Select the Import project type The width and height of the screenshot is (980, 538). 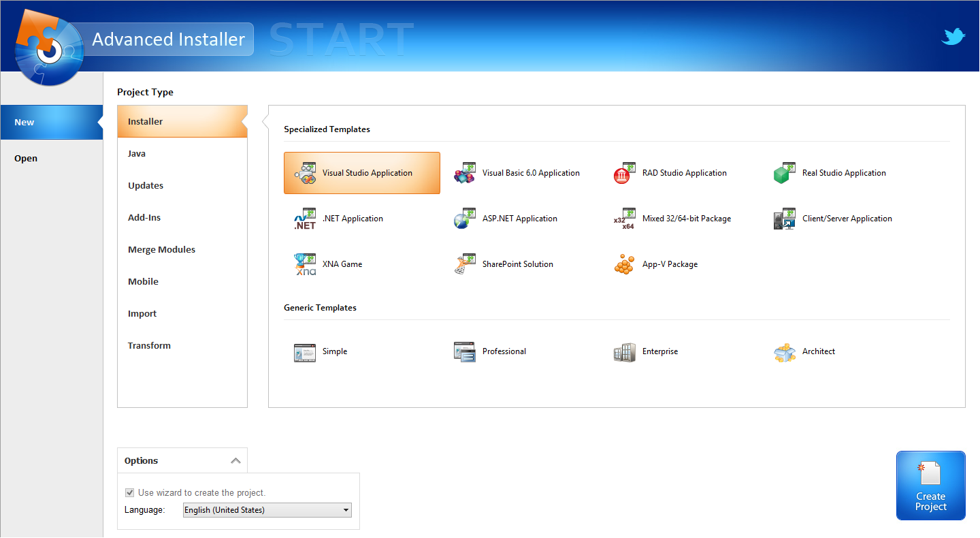pos(182,314)
